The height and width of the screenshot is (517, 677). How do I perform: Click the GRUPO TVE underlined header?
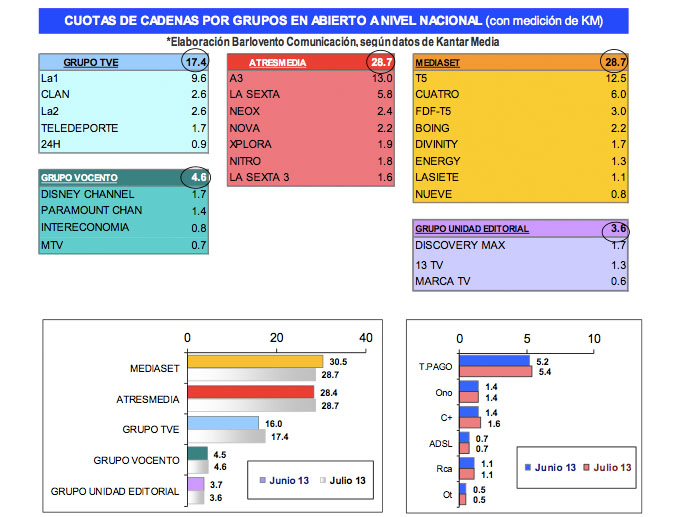pos(91,62)
